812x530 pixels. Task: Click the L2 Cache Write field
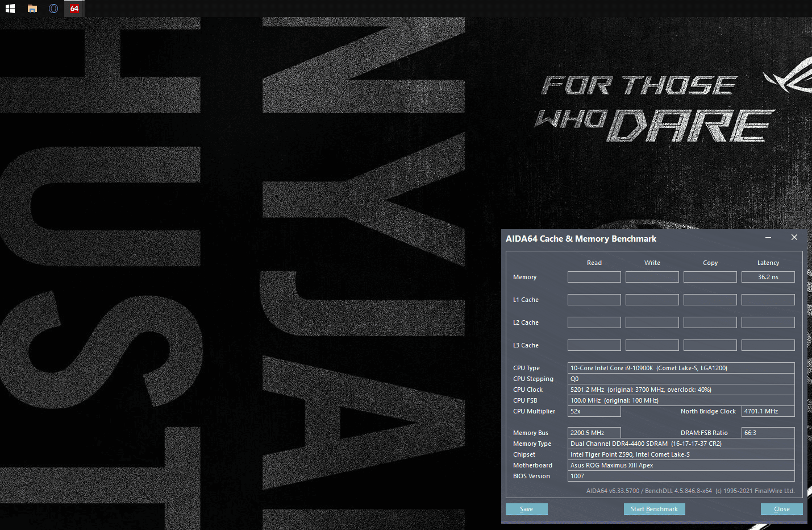tap(652, 322)
